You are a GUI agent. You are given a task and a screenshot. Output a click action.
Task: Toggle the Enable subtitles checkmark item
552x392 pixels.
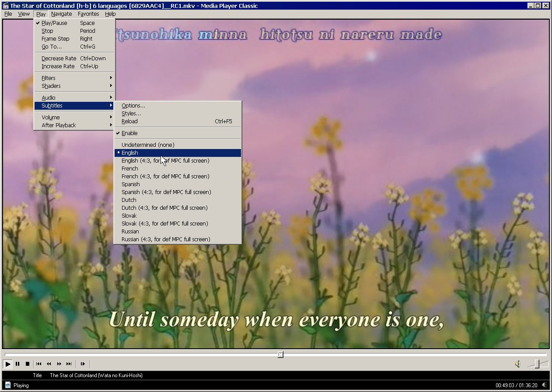coord(129,133)
